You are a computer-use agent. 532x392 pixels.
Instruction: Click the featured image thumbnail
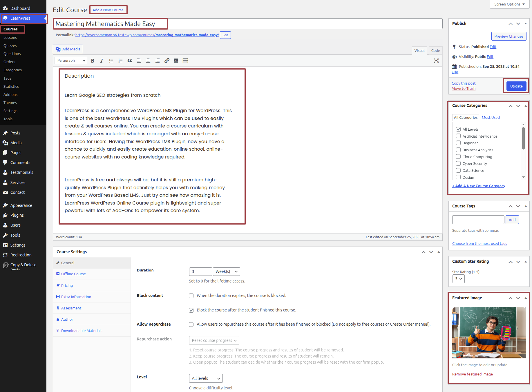(489, 333)
